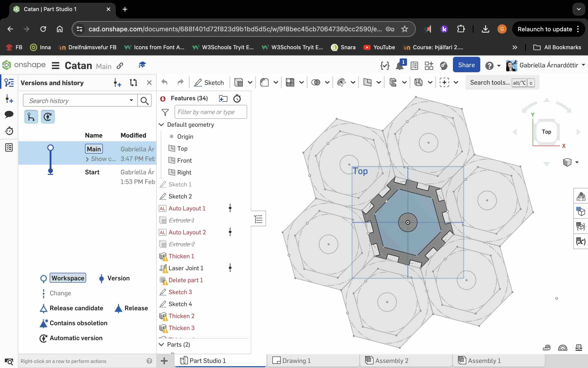Viewport: 588px width, 368px height.
Task: Select the Fillet tool icon
Action: [264, 83]
